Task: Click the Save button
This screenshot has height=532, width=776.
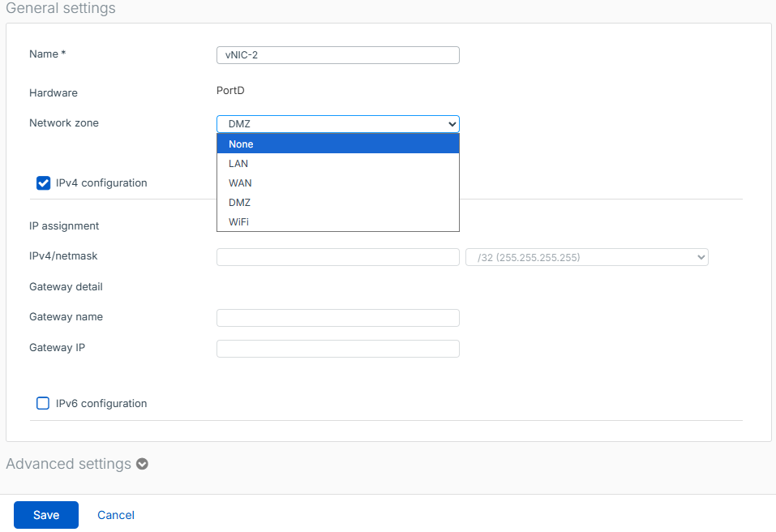Action: [46, 515]
